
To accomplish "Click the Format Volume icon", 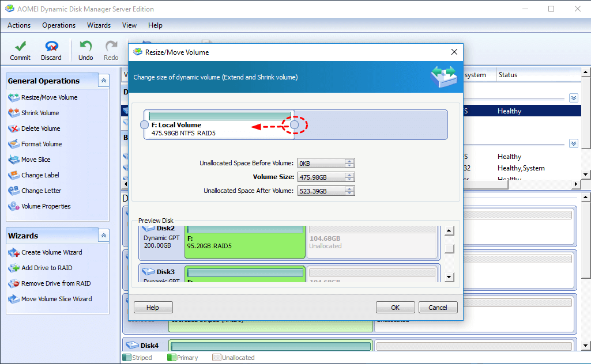I will (x=14, y=144).
